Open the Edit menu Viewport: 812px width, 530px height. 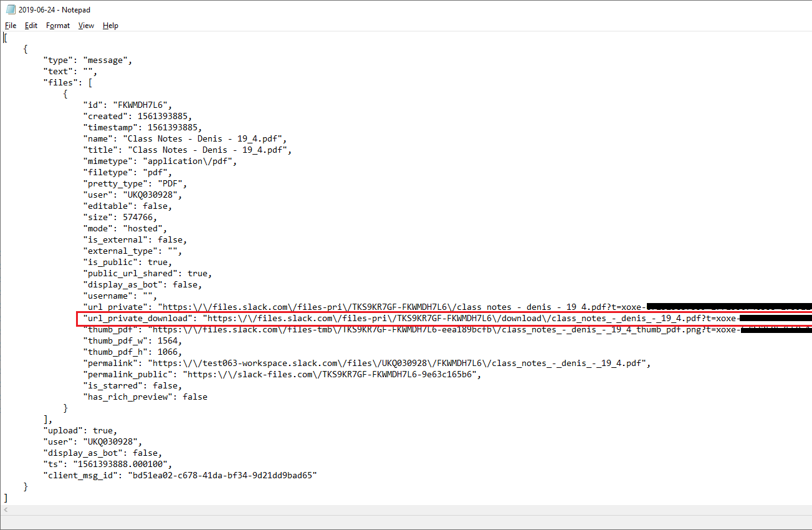pos(31,26)
